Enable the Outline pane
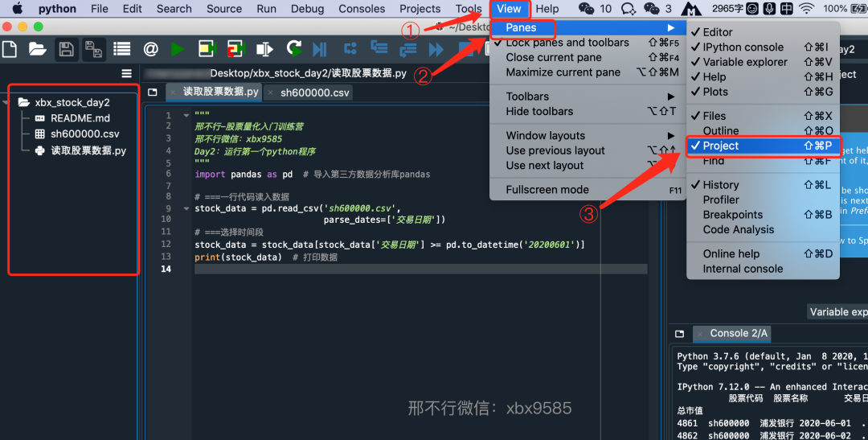The width and height of the screenshot is (868, 440). click(x=763, y=131)
